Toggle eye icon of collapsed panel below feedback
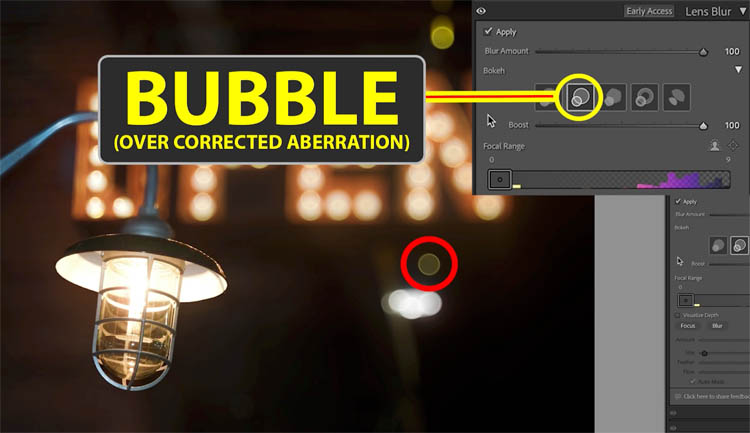The image size is (750, 433). click(673, 412)
